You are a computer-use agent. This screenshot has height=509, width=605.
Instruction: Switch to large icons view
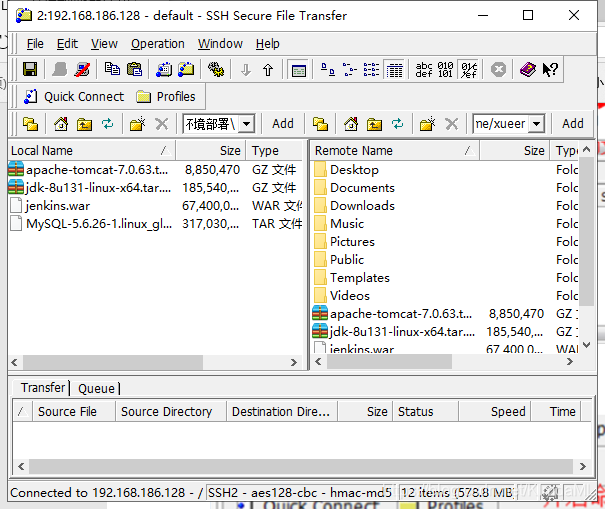click(328, 69)
